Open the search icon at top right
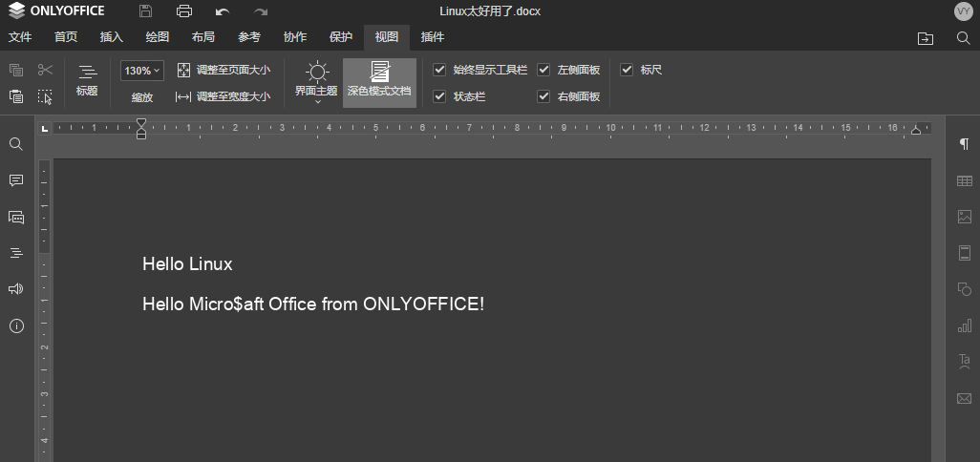The width and height of the screenshot is (980, 462). [x=963, y=38]
